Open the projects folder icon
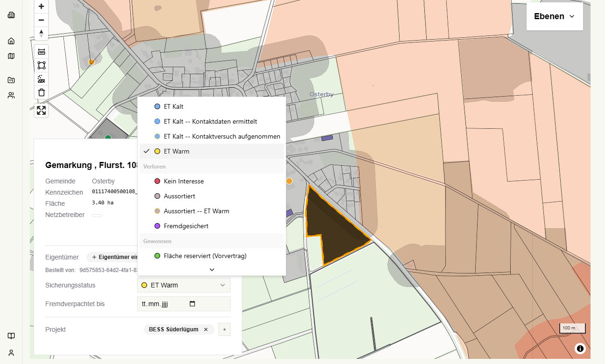This screenshot has height=364, width=605. point(11,80)
